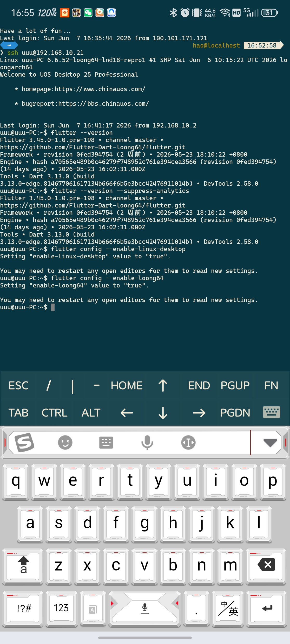The image size is (290, 644).
Task: Tap the left arrow extra key
Action: click(x=127, y=413)
